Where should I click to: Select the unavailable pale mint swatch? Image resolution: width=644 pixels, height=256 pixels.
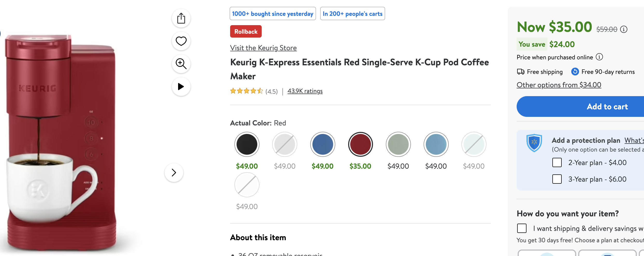click(474, 144)
